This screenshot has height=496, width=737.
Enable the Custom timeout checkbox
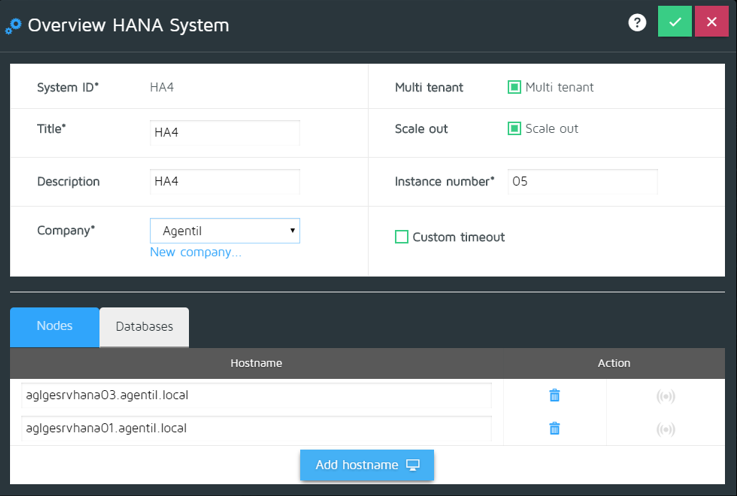point(402,237)
